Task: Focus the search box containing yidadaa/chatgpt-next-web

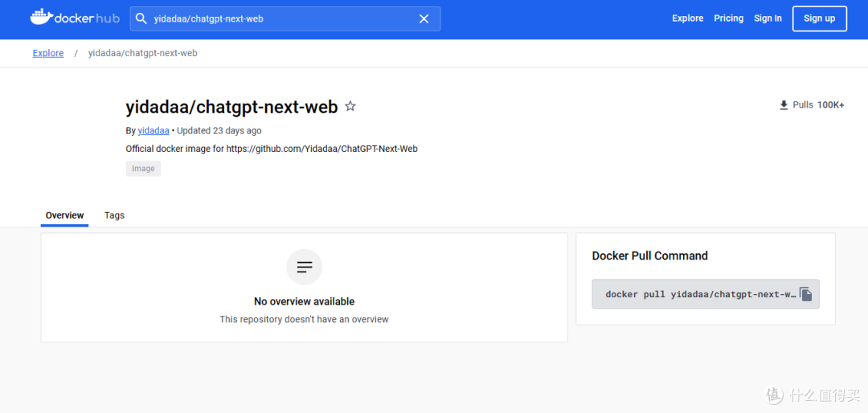Action: (x=285, y=18)
